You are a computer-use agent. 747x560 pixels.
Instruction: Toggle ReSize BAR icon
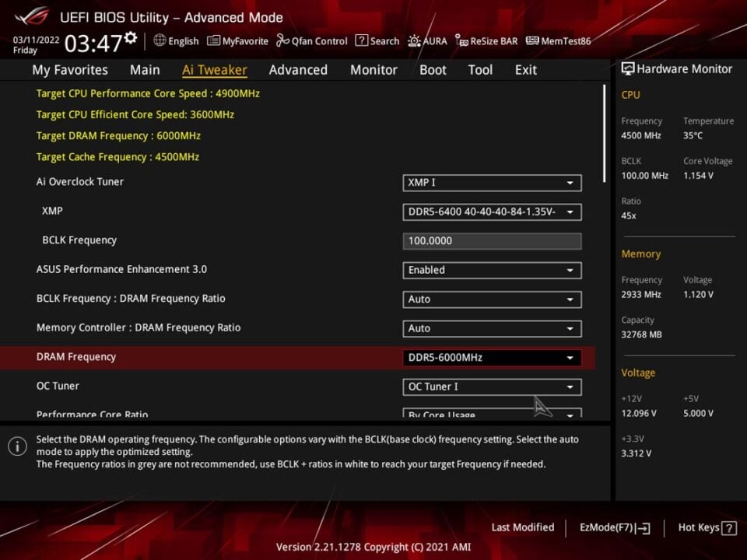point(461,41)
